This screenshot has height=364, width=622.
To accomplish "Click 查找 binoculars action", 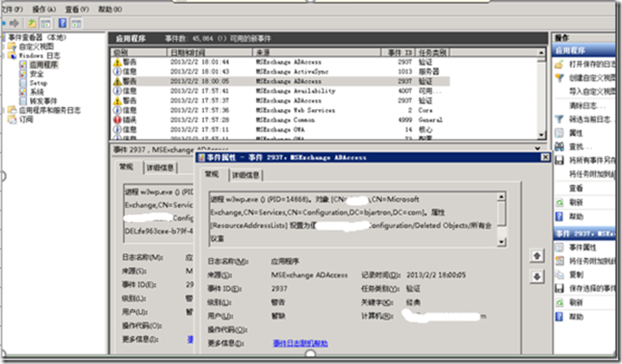I will [x=573, y=147].
